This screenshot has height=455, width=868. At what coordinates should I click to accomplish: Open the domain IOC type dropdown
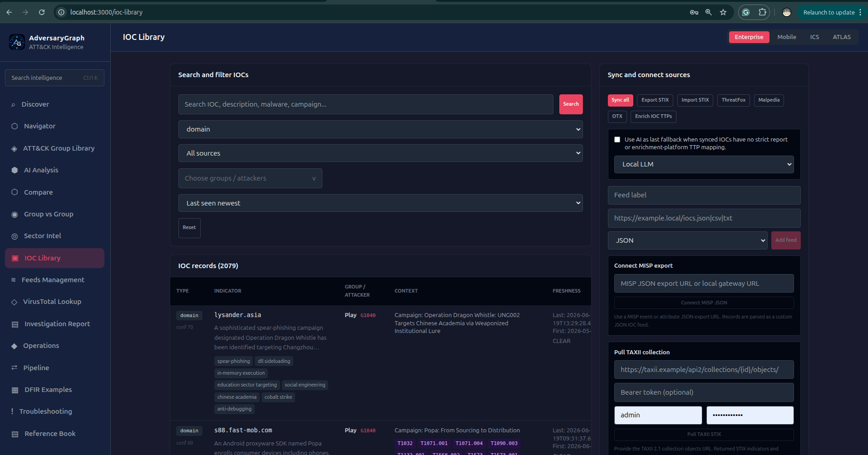pyautogui.click(x=380, y=129)
